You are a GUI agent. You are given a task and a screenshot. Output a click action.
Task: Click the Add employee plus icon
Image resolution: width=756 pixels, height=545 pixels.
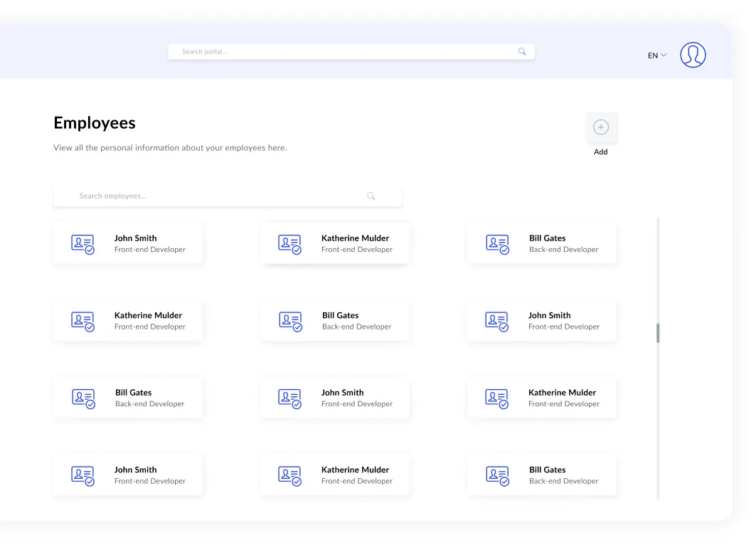pyautogui.click(x=601, y=127)
